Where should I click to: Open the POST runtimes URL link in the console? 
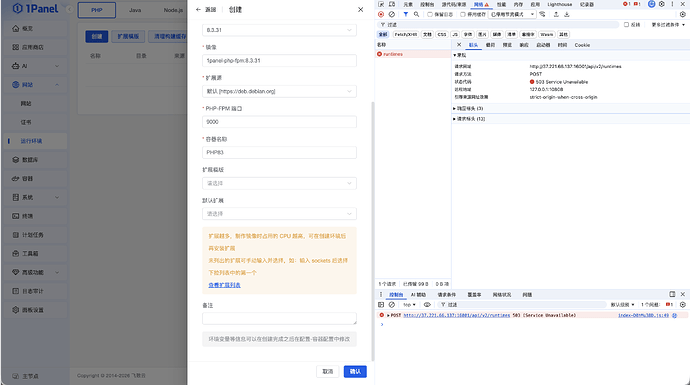(x=456, y=315)
